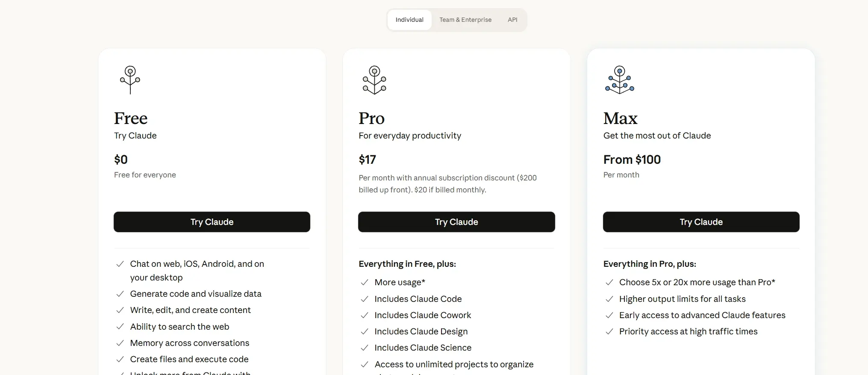Click checkmark beside Generate code and visualize data
The image size is (868, 375).
coord(120,294)
